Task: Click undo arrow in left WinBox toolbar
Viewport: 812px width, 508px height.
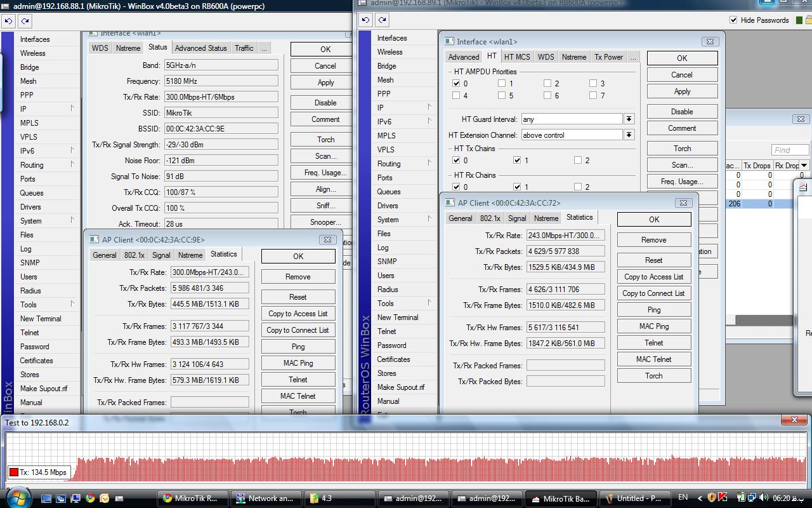Action: point(8,21)
